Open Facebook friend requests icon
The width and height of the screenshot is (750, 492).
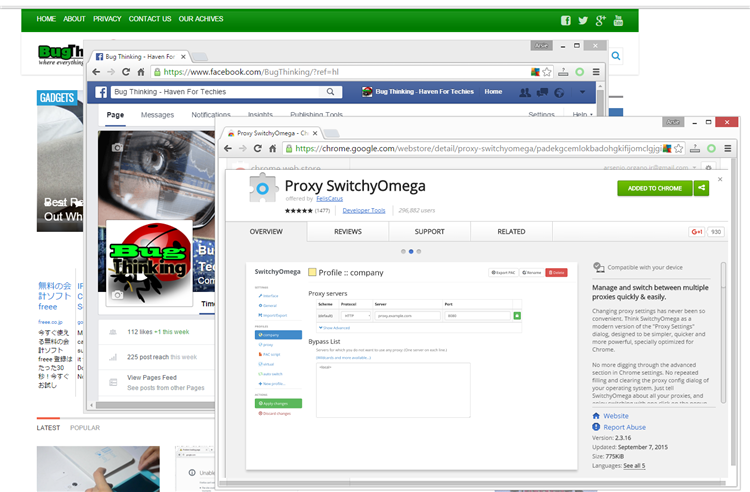point(525,92)
